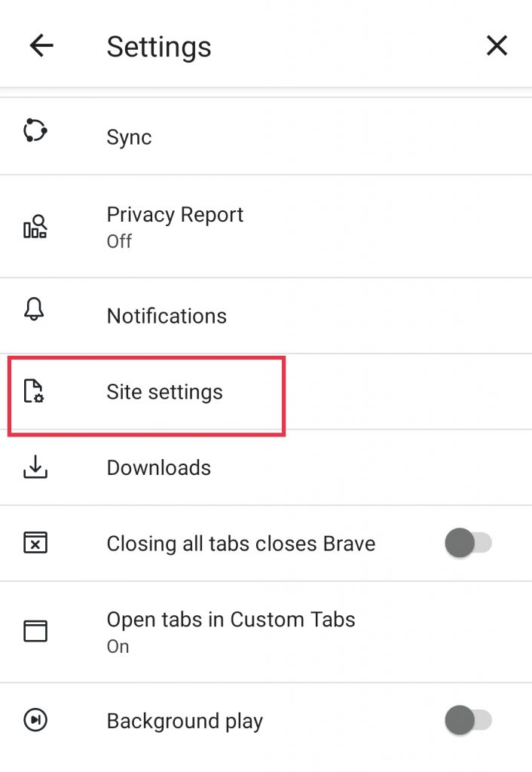Viewport: 532px width, 772px height.
Task: Open the Notifications settings entry
Action: 167,315
